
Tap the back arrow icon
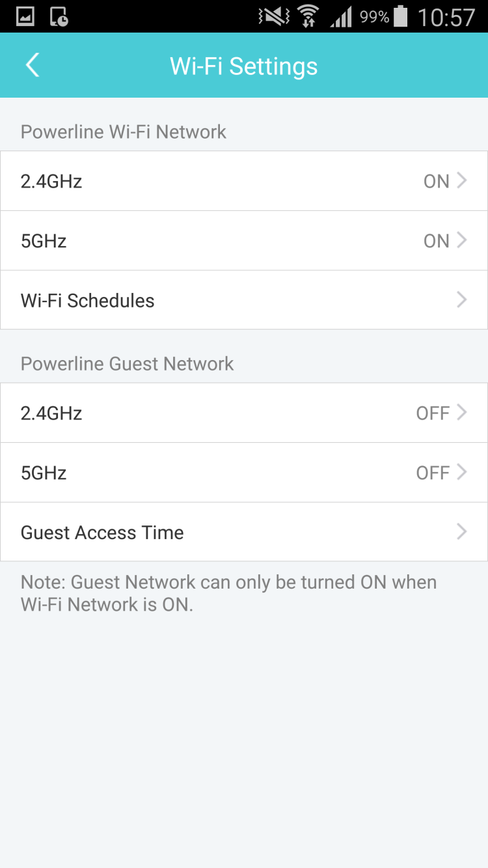point(33,66)
